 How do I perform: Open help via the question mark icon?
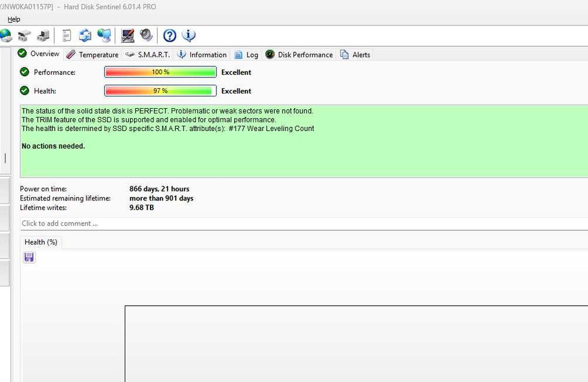tap(169, 36)
